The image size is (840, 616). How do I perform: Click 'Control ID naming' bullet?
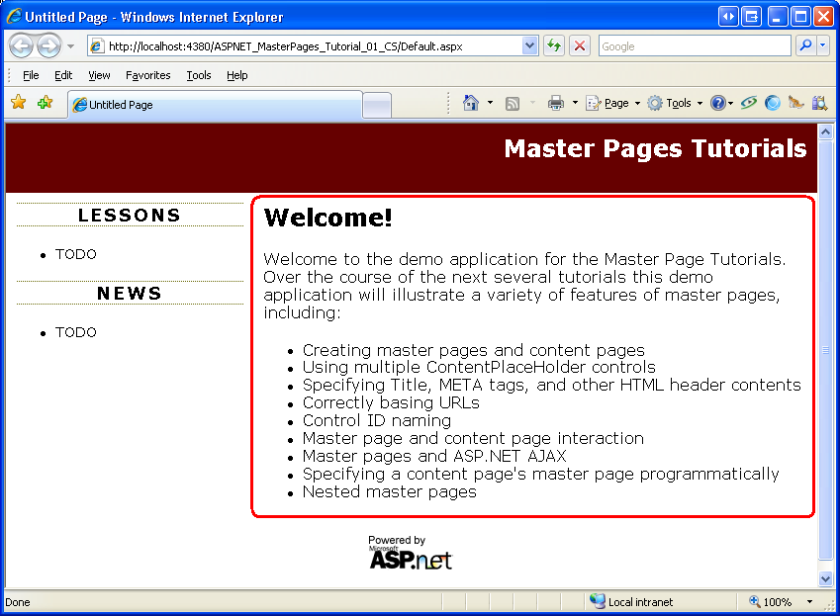(377, 420)
